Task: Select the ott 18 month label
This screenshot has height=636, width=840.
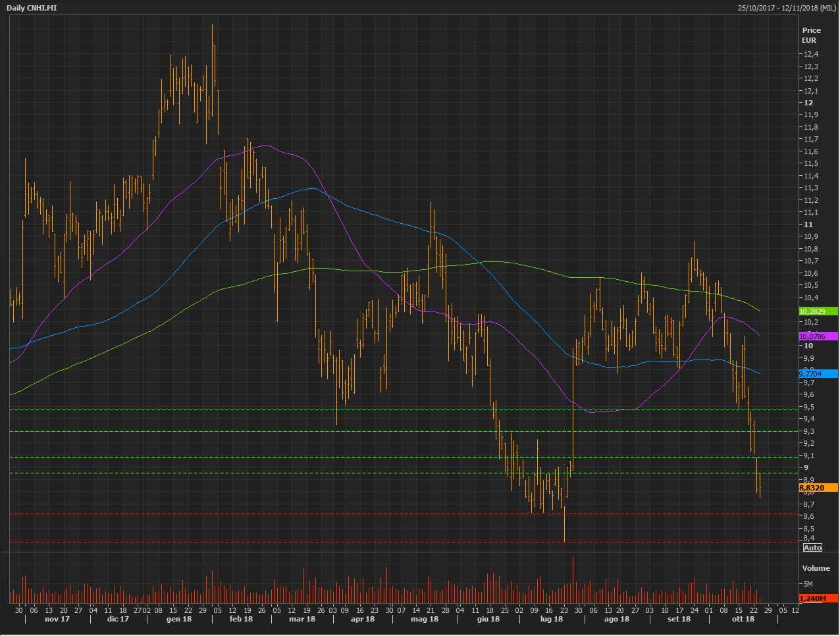Action: [x=743, y=619]
